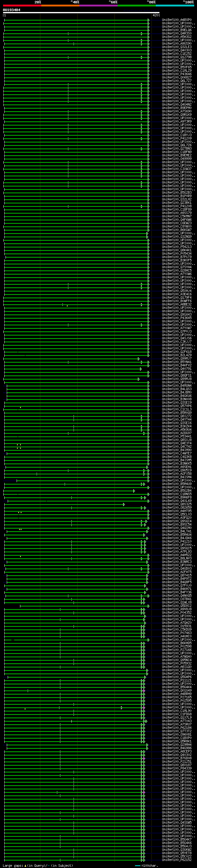Select the AU193404 query label
The image size is (197, 868).
tap(11, 10)
